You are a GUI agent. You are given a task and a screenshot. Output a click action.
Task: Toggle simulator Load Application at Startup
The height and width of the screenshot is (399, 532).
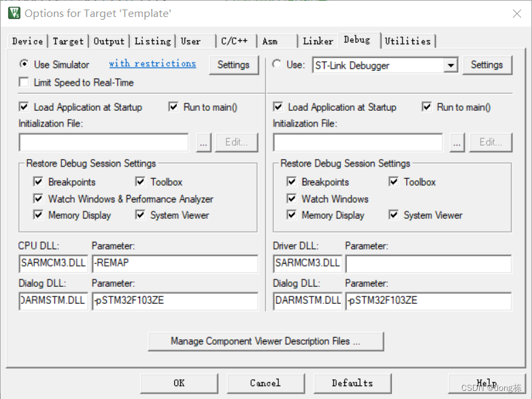pyautogui.click(x=24, y=107)
